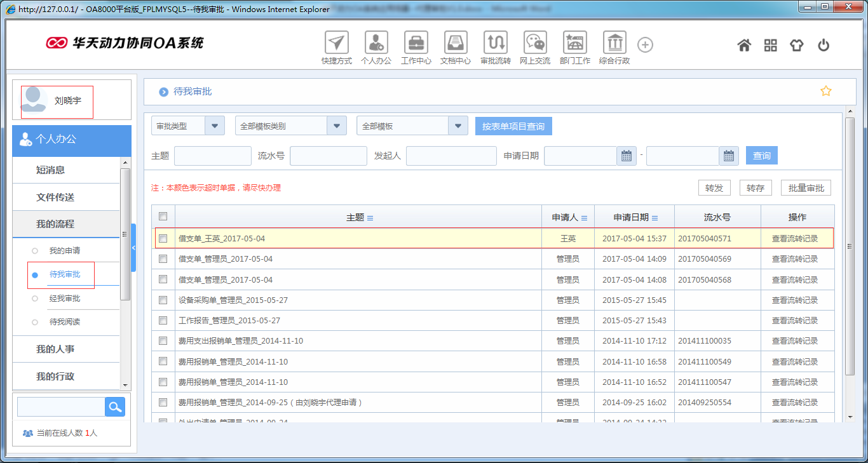Tick the select-all checkbox in table header
Image resolution: width=868 pixels, height=463 pixels.
(163, 217)
